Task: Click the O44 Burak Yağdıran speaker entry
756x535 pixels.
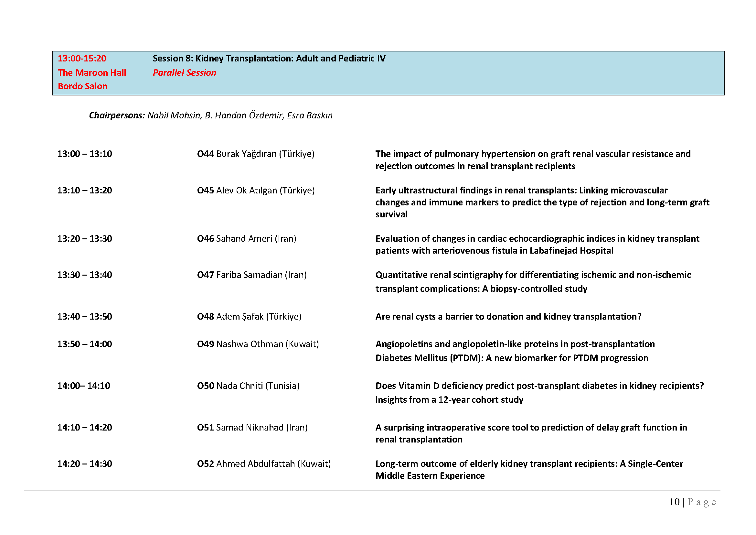Action: pos(256,154)
